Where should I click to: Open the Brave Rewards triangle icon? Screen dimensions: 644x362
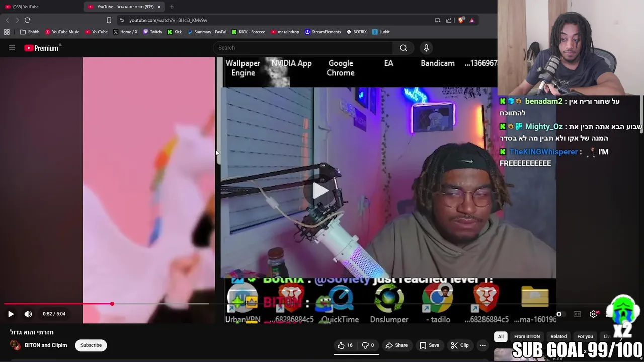(x=472, y=20)
